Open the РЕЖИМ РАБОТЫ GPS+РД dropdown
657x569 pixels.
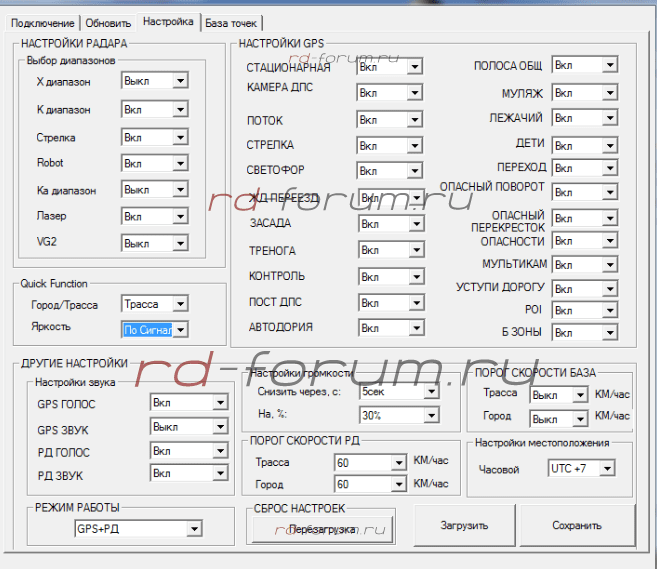(138, 528)
